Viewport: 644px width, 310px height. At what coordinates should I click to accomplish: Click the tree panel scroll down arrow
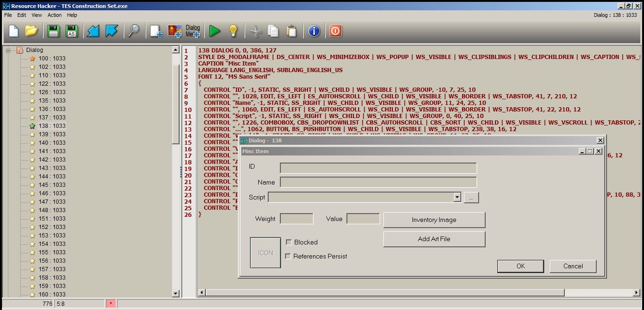(176, 294)
